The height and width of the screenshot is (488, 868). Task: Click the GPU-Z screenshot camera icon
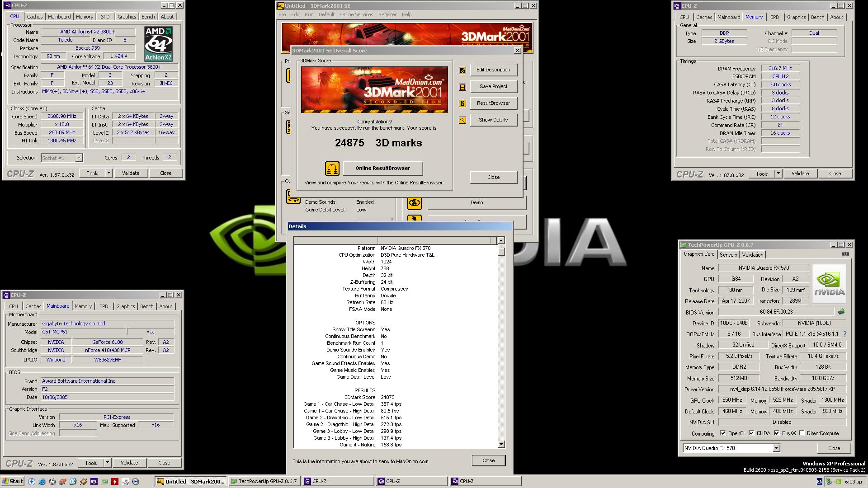pyautogui.click(x=845, y=254)
